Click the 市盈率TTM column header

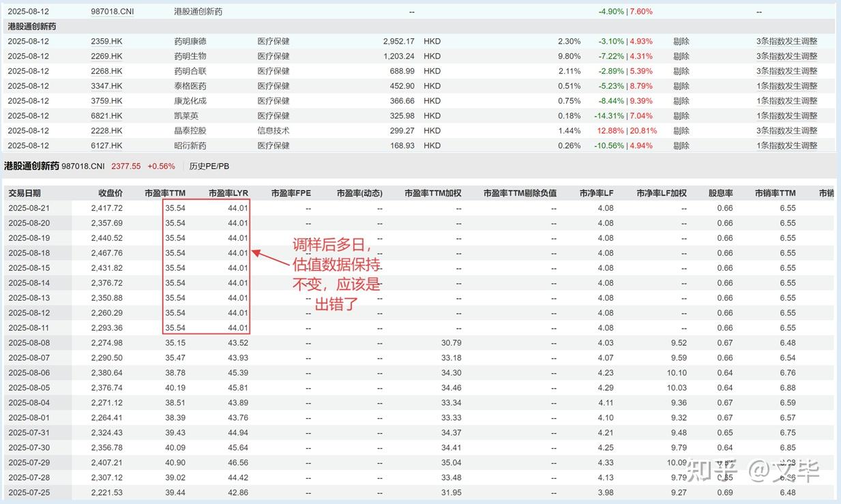pos(164,193)
